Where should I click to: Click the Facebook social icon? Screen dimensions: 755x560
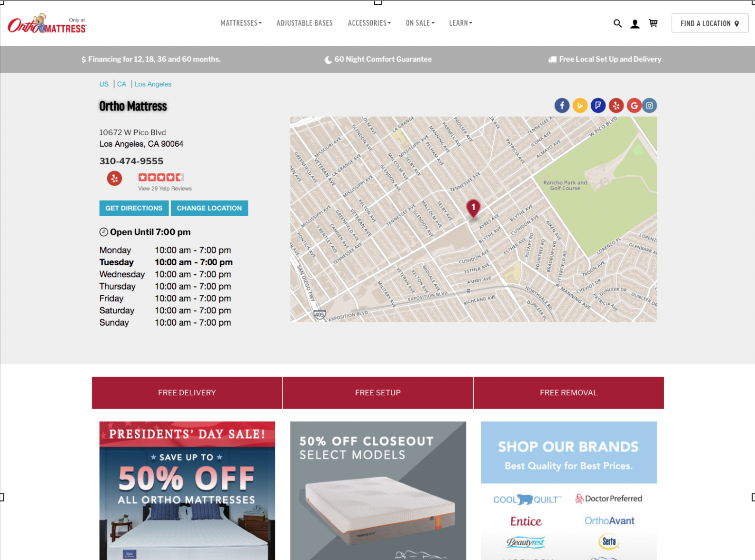562,105
